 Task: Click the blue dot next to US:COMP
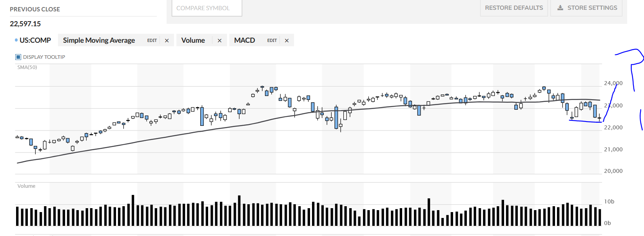tap(16, 40)
